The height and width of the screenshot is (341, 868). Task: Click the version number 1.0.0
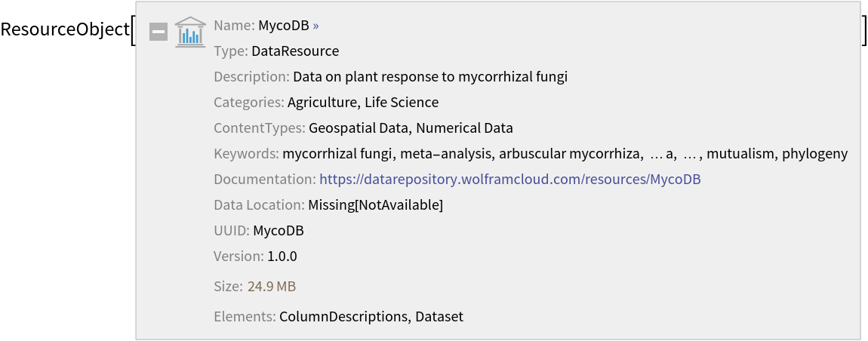click(x=282, y=257)
